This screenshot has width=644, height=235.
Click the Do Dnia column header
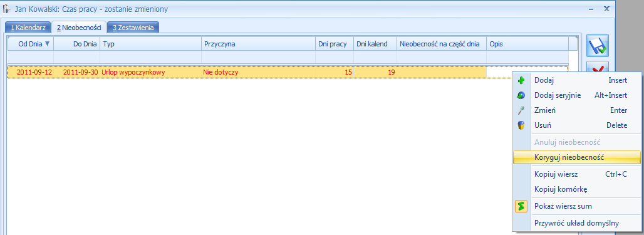click(77, 44)
